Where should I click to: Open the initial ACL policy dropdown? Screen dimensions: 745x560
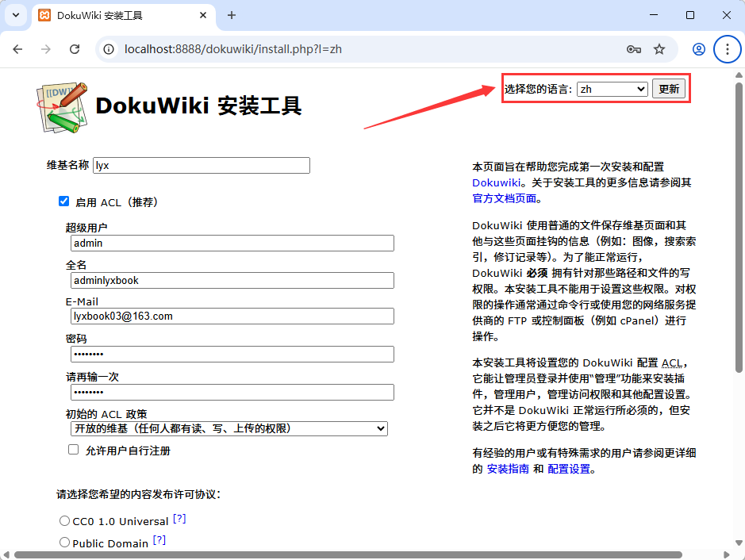[228, 428]
